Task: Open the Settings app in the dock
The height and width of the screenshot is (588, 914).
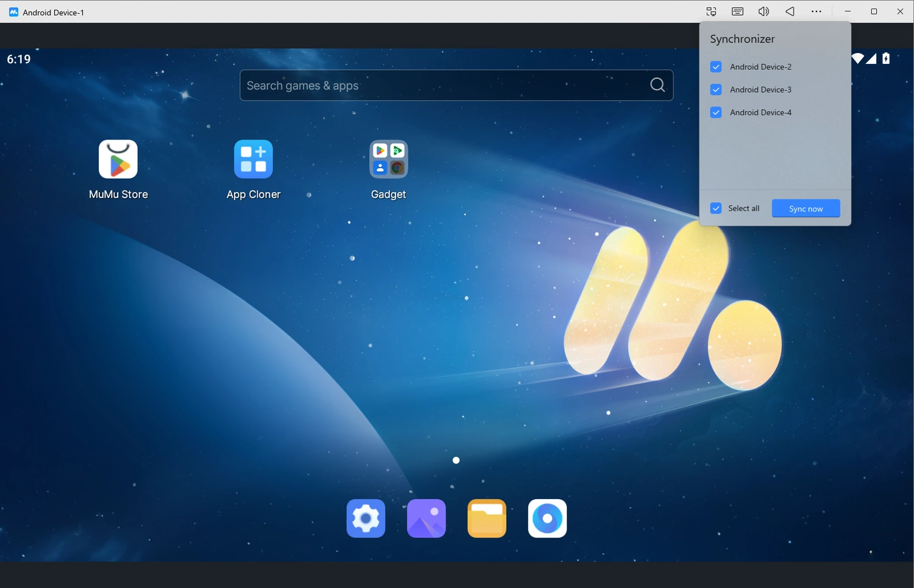Action: point(365,518)
